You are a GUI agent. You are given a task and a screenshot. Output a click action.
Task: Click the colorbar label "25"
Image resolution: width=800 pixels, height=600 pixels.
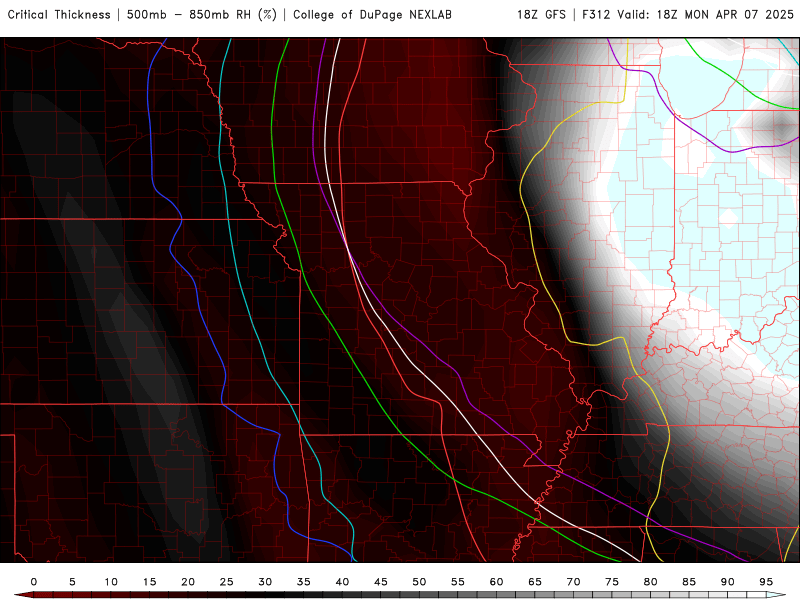[x=227, y=582]
